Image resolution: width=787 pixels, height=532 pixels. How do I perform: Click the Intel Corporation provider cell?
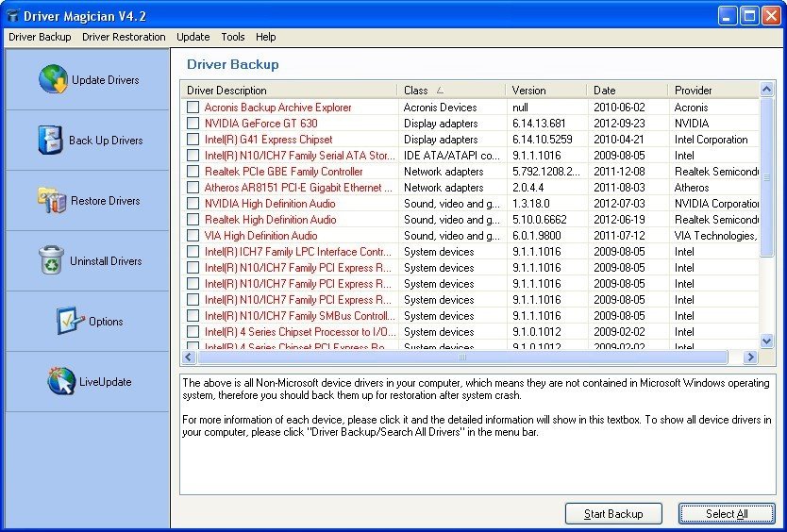coord(711,139)
